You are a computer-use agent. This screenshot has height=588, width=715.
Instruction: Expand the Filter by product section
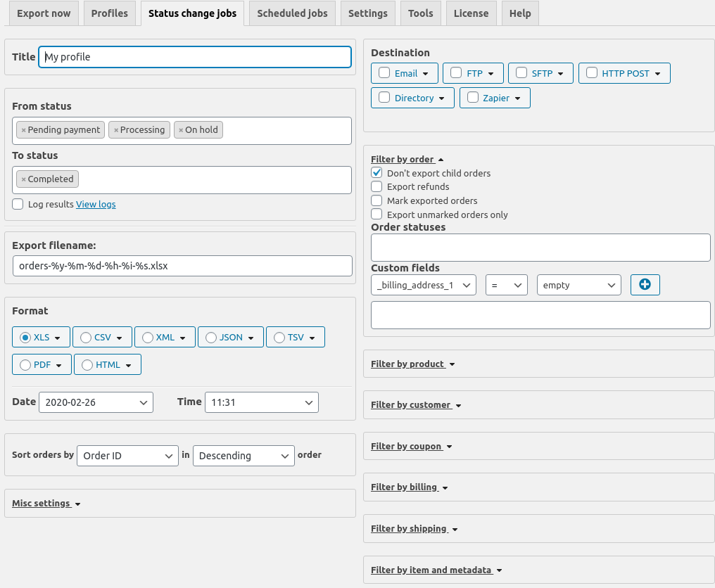pos(412,364)
